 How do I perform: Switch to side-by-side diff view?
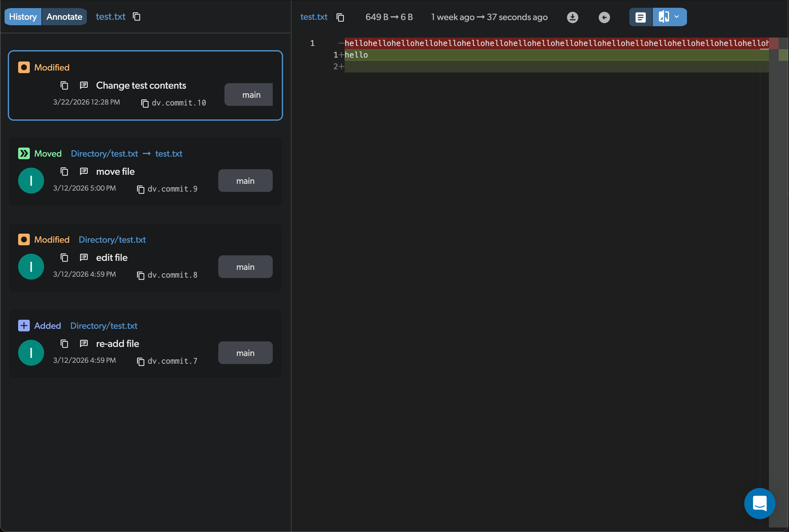(x=664, y=17)
